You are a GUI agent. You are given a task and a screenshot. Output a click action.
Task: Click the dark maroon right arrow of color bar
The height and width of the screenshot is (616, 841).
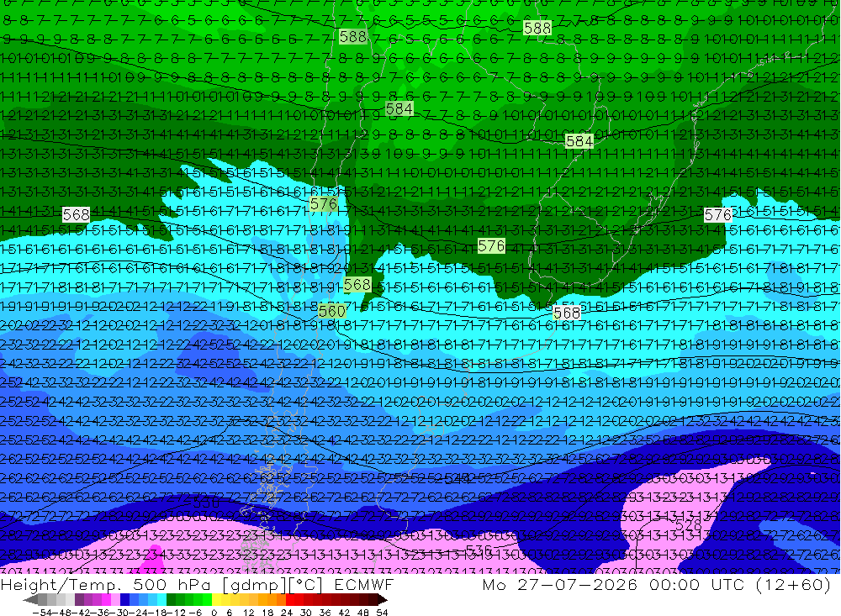tap(383, 600)
